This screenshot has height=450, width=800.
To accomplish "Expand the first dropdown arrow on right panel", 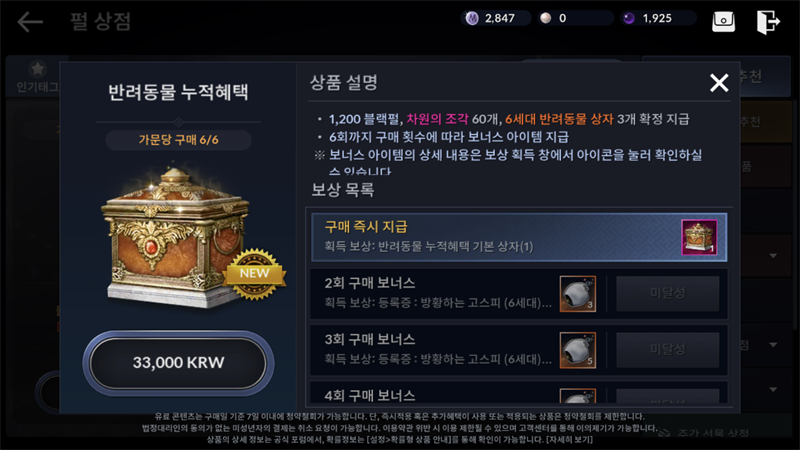I will (773, 256).
